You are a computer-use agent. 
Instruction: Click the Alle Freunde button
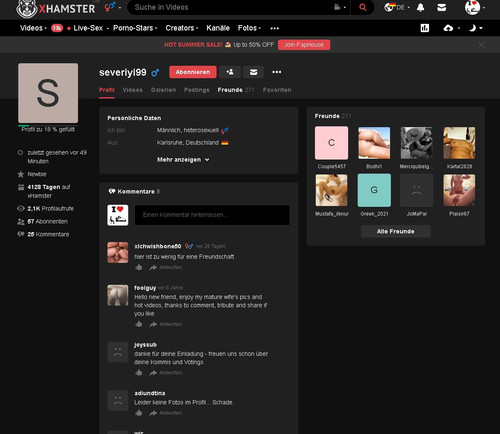click(x=396, y=231)
